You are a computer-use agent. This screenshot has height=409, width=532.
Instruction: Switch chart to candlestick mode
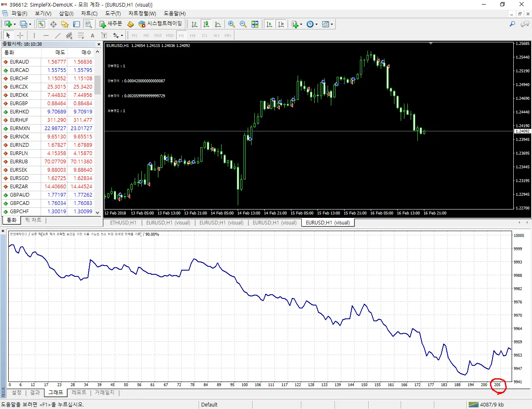point(206,24)
